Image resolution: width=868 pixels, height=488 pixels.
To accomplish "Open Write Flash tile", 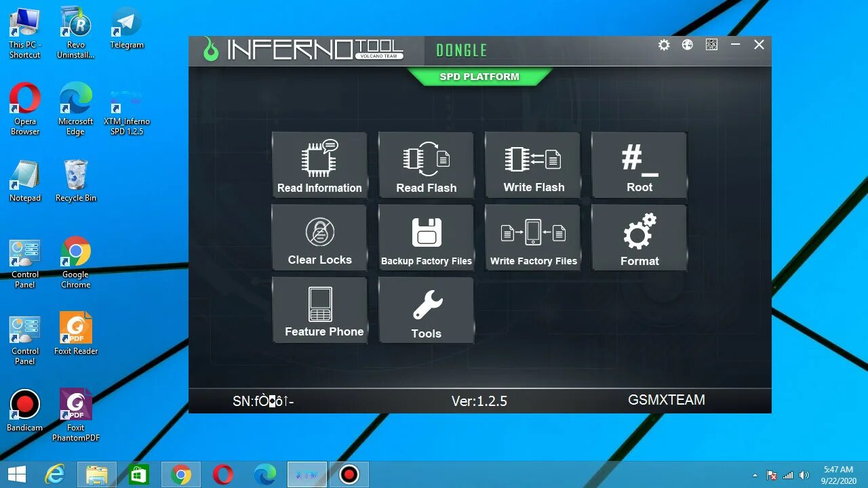I will click(533, 165).
